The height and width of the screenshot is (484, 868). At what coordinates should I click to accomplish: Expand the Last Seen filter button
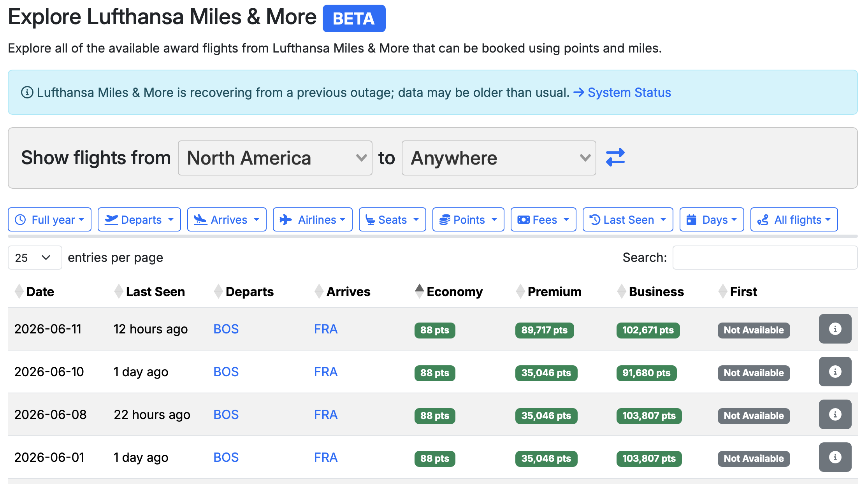pos(628,220)
